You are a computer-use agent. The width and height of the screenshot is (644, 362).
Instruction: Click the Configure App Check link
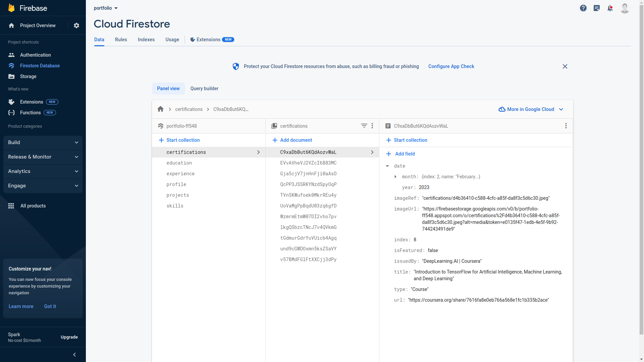(x=451, y=66)
